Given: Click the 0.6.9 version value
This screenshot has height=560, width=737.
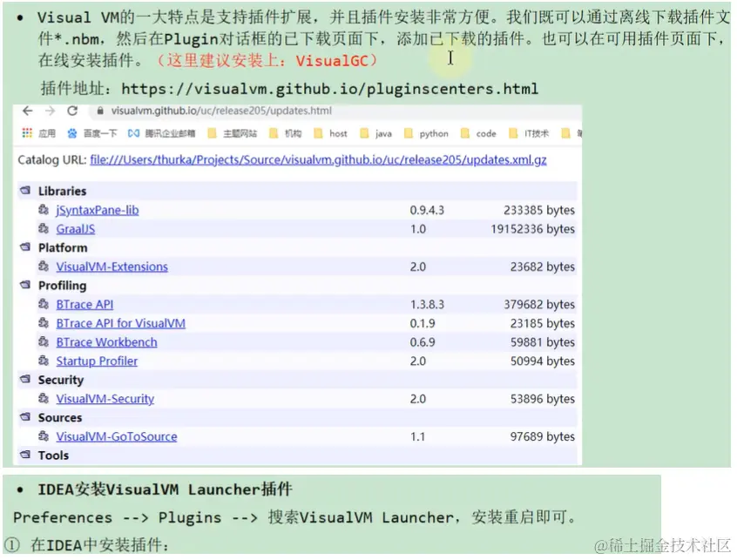Looking at the screenshot, I should 423,342.
